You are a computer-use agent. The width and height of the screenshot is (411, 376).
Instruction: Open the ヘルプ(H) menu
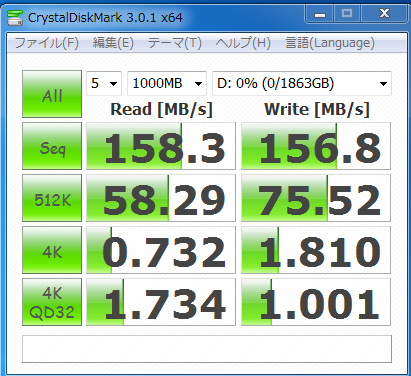click(x=243, y=43)
